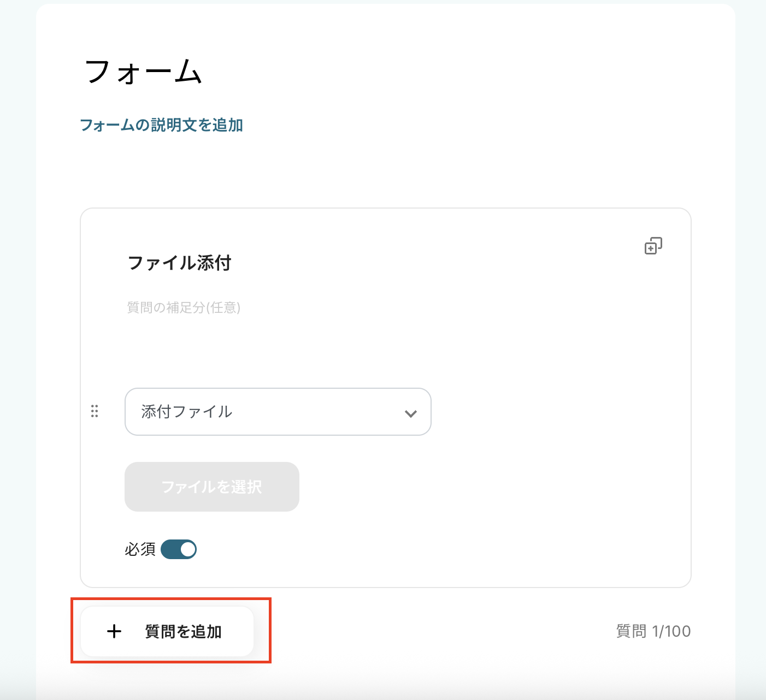Image resolution: width=766 pixels, height=700 pixels.
Task: Toggle the 必須 required switch off
Action: click(x=179, y=549)
